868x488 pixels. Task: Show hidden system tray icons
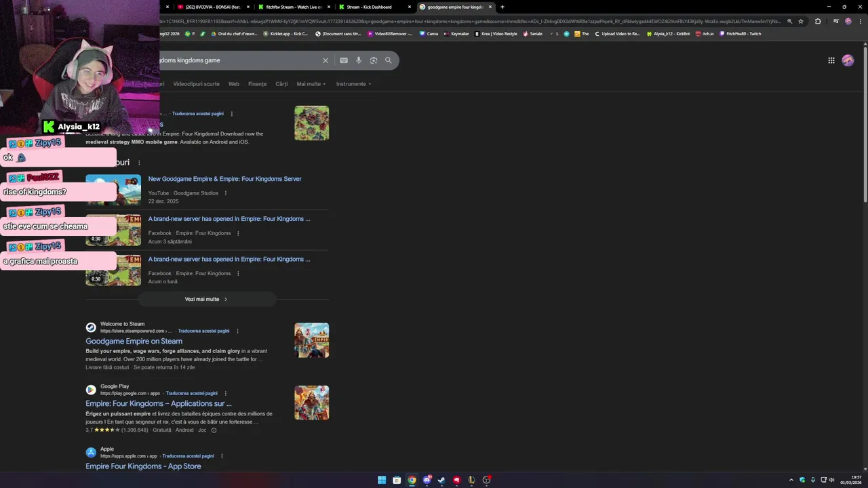791,480
